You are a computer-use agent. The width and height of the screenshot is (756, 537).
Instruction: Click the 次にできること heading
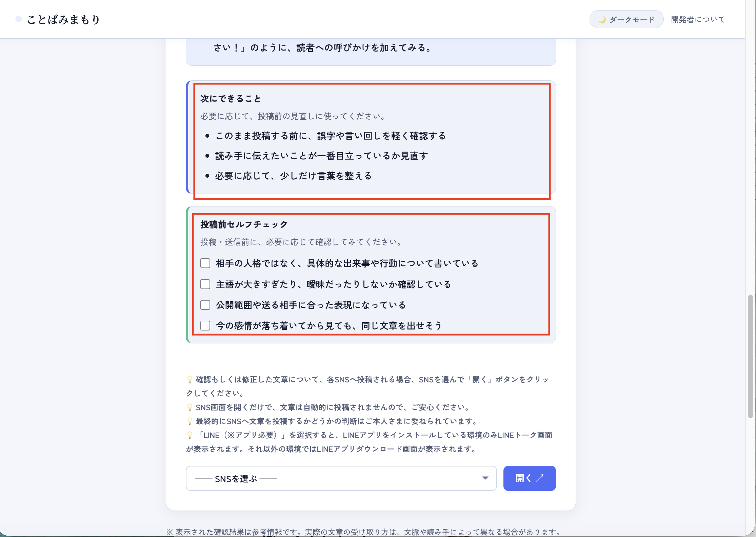pos(231,99)
